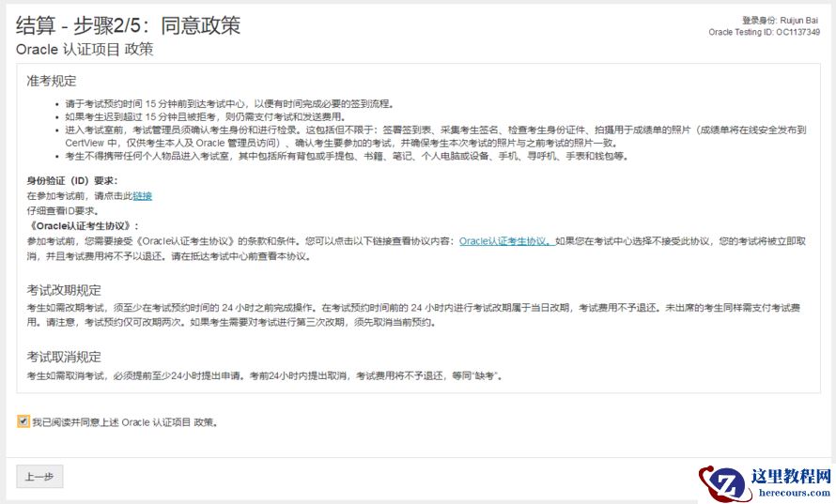The height and width of the screenshot is (504, 836).
Task: Open the ID requirements 链接 link
Action: pyautogui.click(x=143, y=196)
